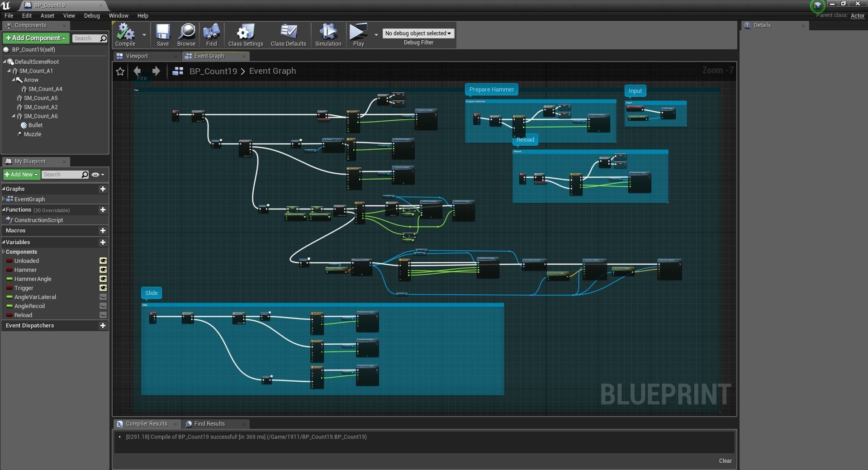
Task: Play the level from the toolbar
Action: point(358,35)
